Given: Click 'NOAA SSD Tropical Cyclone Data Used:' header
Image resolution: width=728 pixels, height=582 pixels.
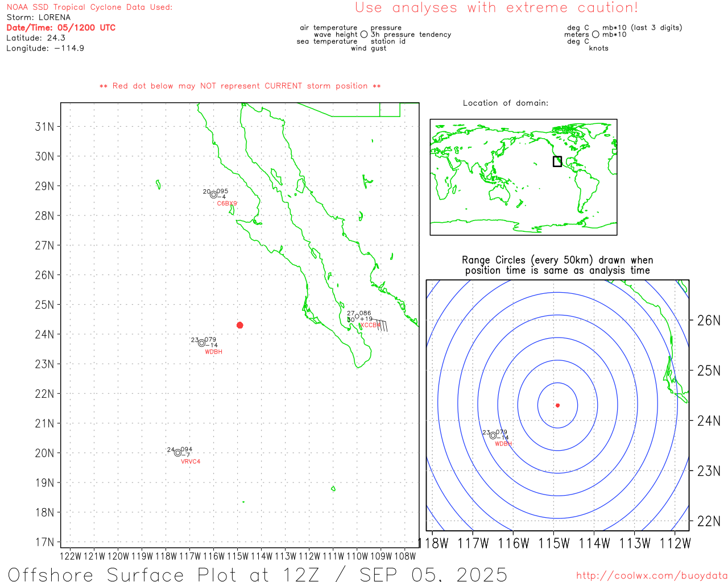Looking at the screenshot, I should pyautogui.click(x=89, y=7).
